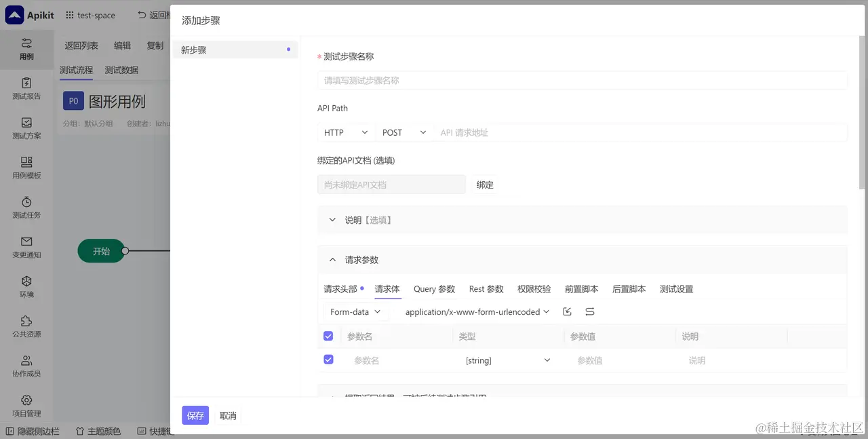Click the 绑定 button

pyautogui.click(x=485, y=185)
